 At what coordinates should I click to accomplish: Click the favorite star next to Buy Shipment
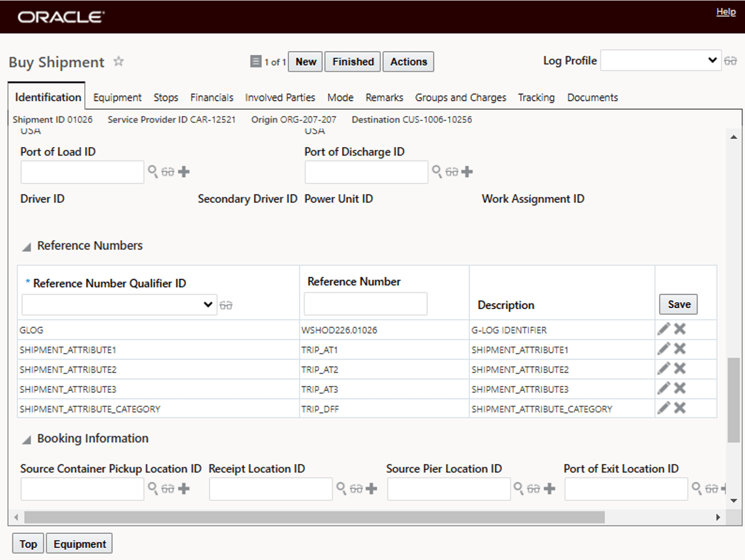pyautogui.click(x=119, y=61)
